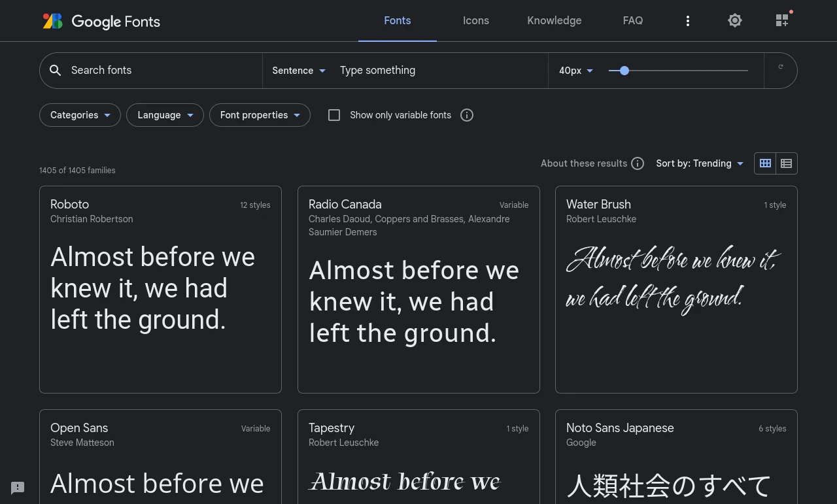Click '1 style' label on Water Brush card

(775, 205)
